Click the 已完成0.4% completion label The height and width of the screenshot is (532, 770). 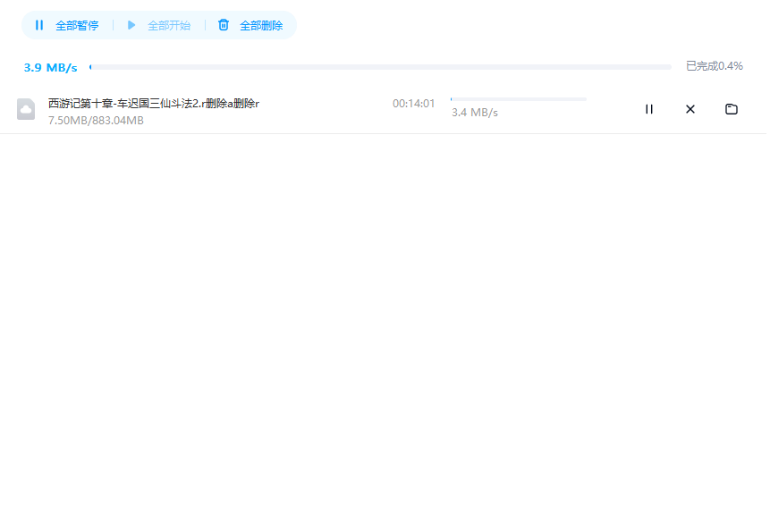pos(715,66)
